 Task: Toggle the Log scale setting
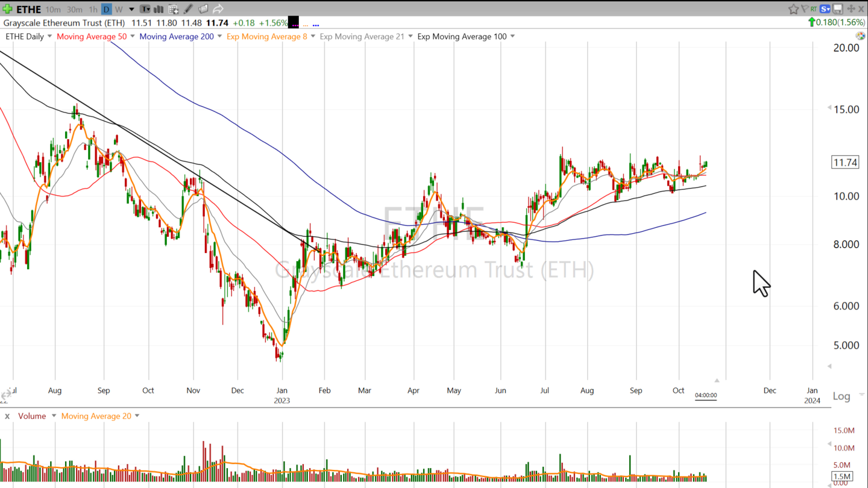(x=841, y=396)
